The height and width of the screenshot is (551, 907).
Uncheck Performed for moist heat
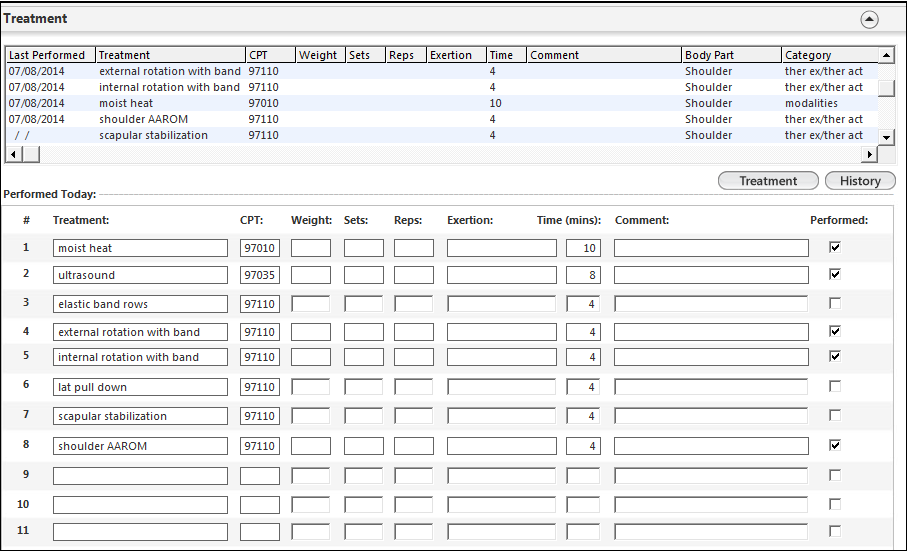tap(835, 247)
